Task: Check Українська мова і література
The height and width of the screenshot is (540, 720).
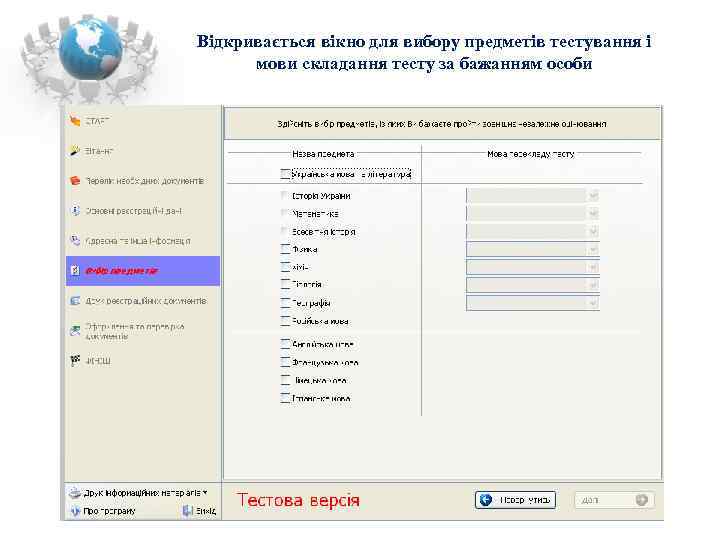Action: tap(285, 174)
